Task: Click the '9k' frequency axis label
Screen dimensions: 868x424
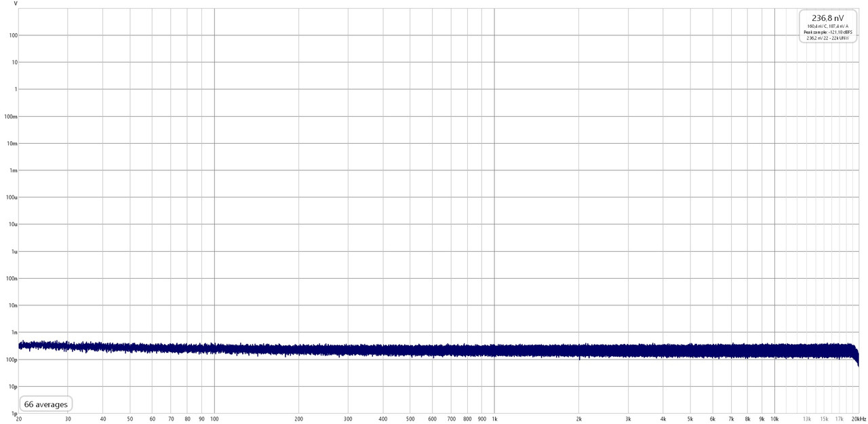Action: coord(762,419)
